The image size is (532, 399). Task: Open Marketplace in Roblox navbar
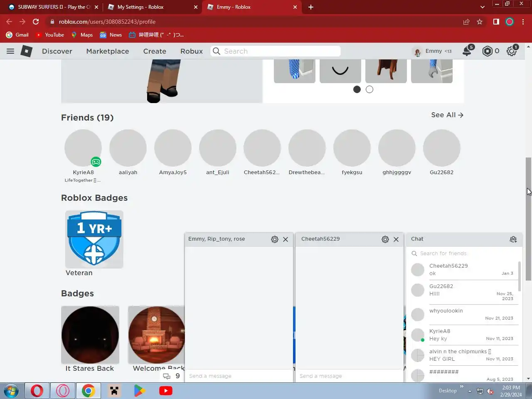[x=108, y=51]
